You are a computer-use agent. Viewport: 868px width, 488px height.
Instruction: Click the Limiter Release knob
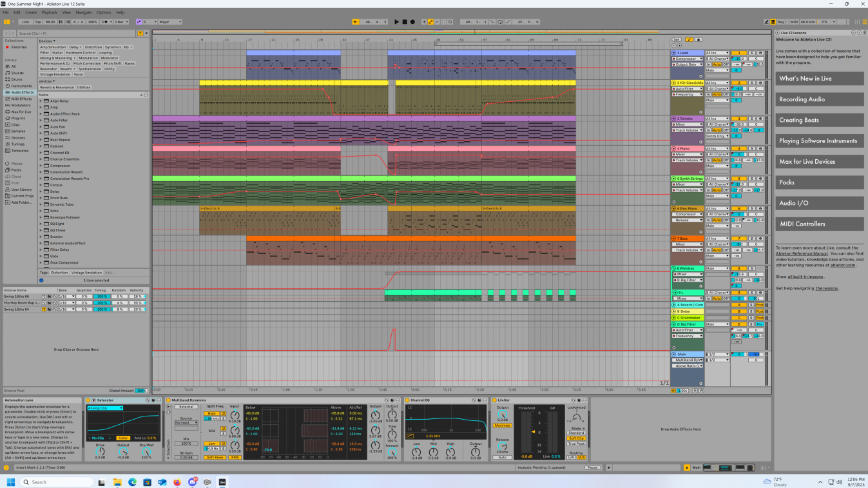coord(503,447)
